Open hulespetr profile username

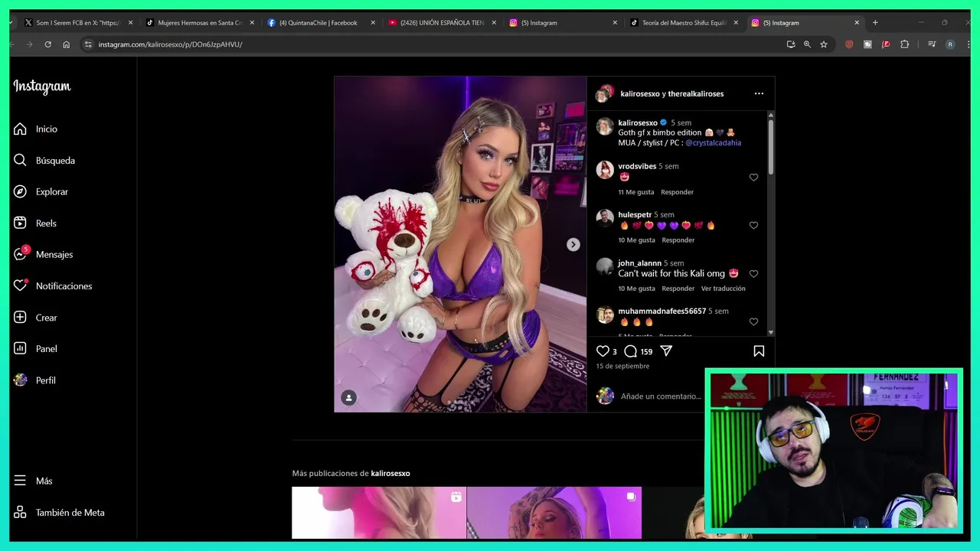(635, 214)
